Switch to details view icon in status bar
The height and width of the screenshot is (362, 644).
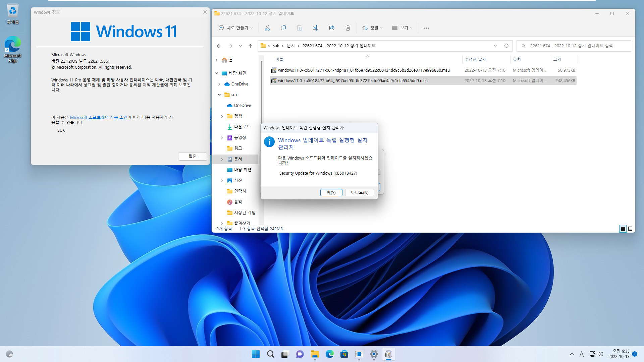click(x=623, y=229)
